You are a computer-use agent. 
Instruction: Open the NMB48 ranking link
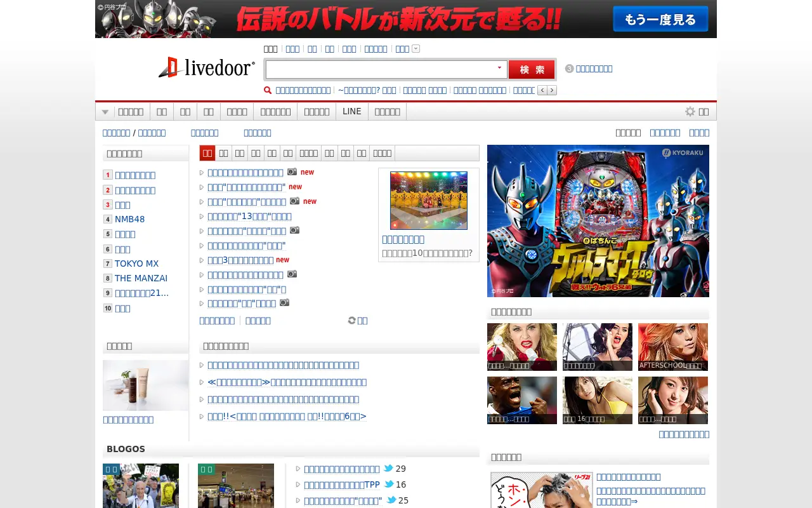point(129,219)
